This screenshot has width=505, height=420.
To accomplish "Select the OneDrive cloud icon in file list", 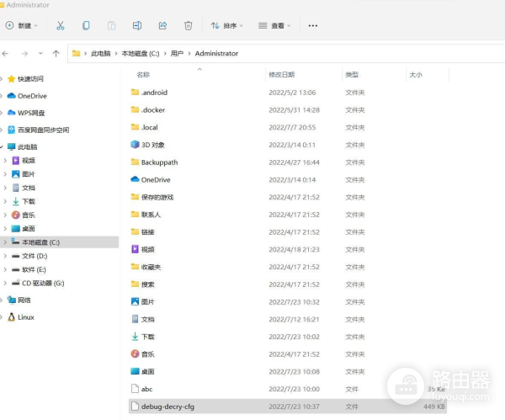I will coord(135,179).
